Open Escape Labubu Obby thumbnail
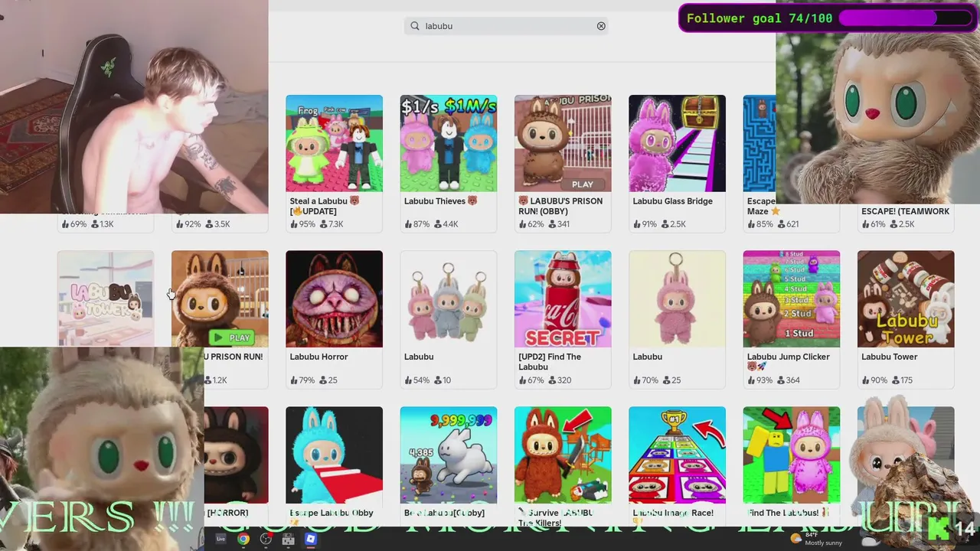This screenshot has height=551, width=980. tap(334, 455)
